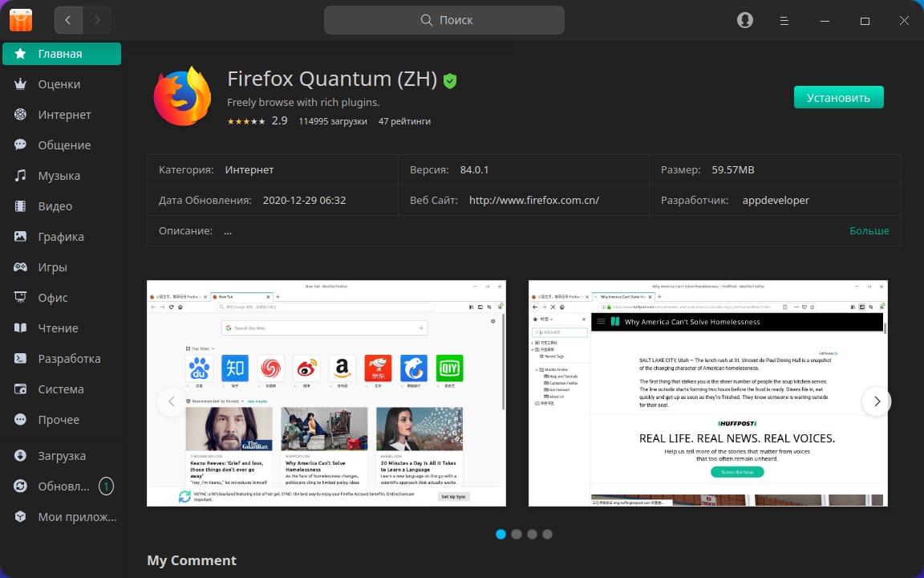
Task: Click the Чтение book icon
Action: (x=21, y=328)
